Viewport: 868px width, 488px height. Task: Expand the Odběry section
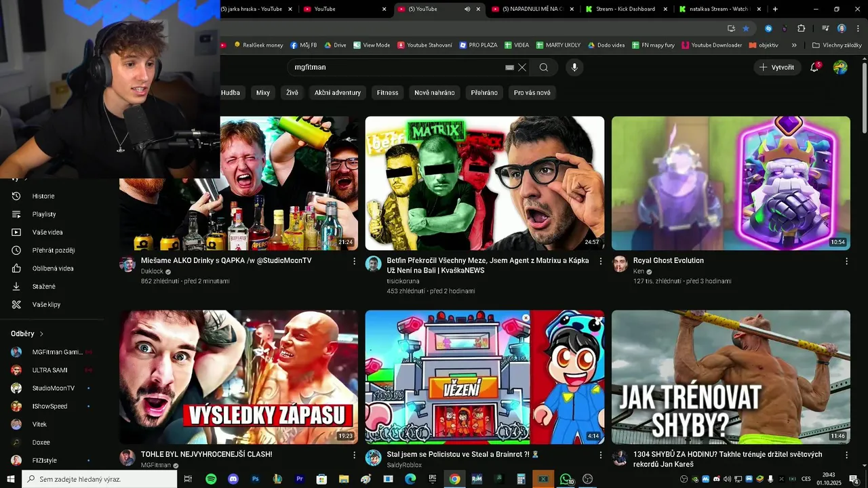pos(28,333)
